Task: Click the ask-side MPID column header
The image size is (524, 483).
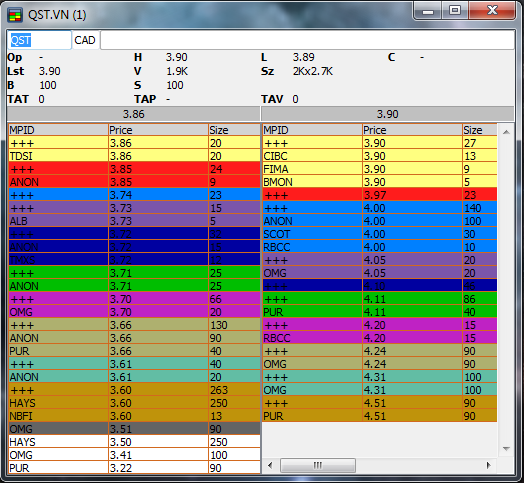Action: click(312, 130)
